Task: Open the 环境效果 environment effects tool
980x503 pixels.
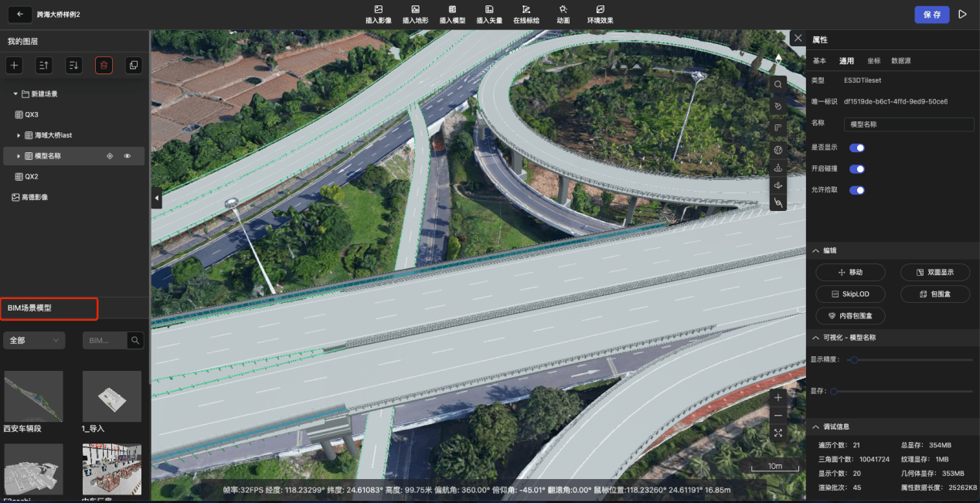Action: (600, 9)
